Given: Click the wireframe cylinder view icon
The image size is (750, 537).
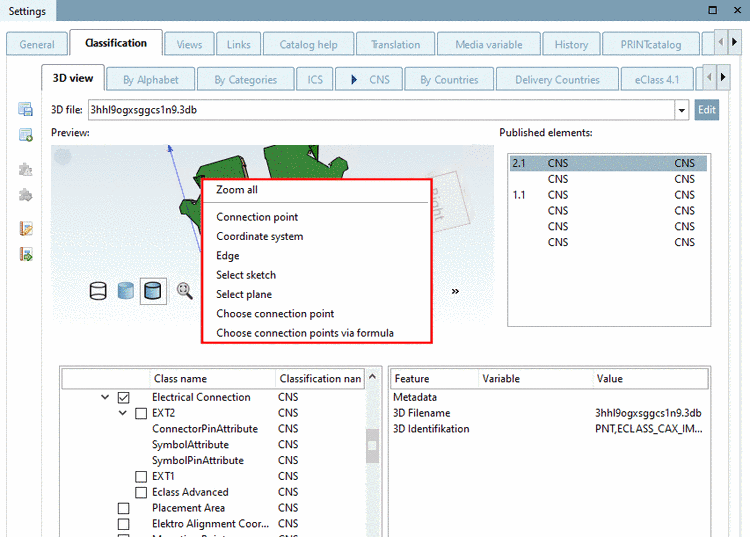Looking at the screenshot, I should click(x=98, y=291).
